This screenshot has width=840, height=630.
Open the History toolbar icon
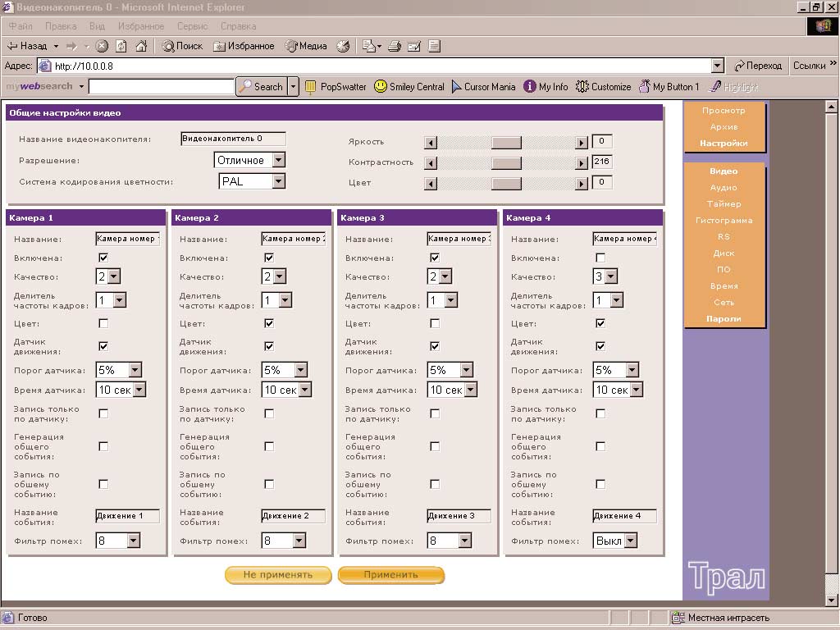[343, 46]
